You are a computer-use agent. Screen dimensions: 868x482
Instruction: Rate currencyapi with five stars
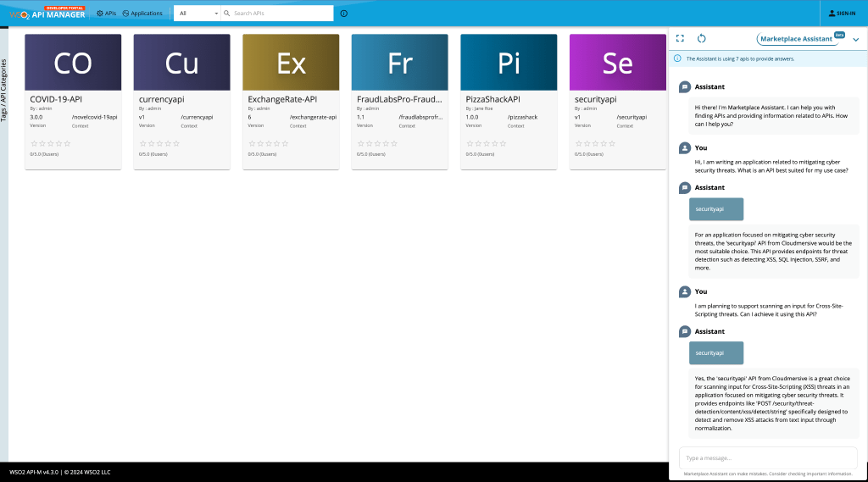176,144
